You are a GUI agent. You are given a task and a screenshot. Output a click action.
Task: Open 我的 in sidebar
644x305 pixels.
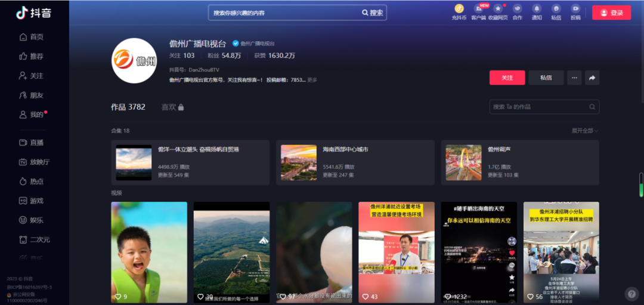32,115
